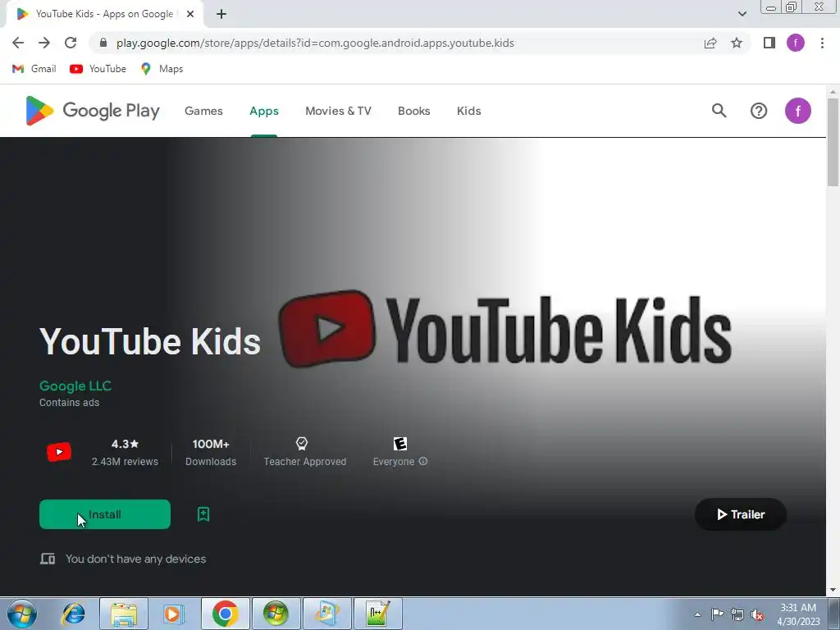Click the Teacher Approved badge icon
Image resolution: width=840 pixels, height=630 pixels.
302,443
